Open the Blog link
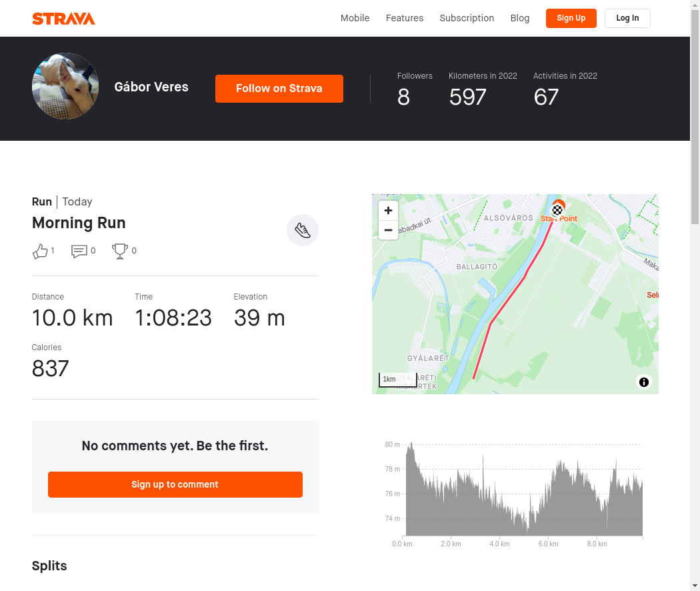This screenshot has width=700, height=591. 519,18
